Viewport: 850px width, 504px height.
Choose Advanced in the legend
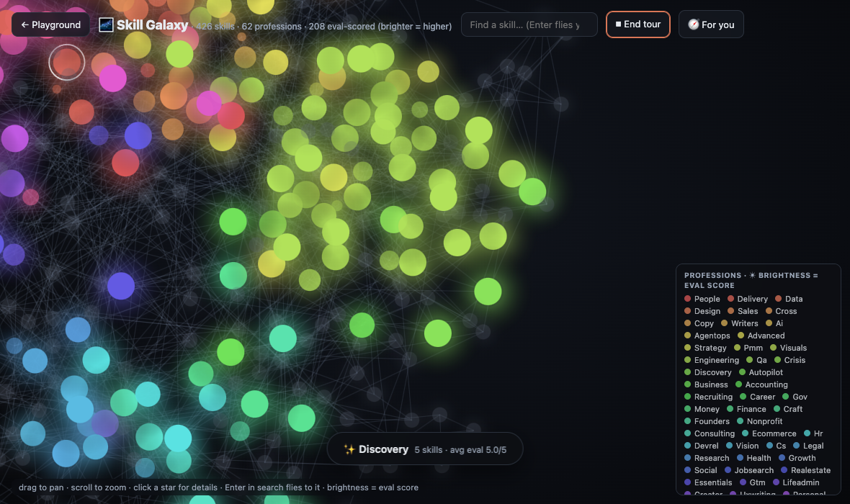click(x=761, y=336)
